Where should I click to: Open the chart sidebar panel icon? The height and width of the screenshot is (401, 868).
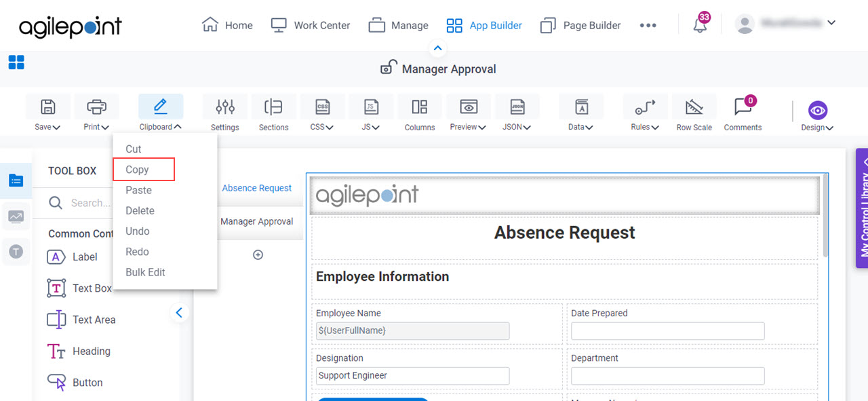[16, 216]
